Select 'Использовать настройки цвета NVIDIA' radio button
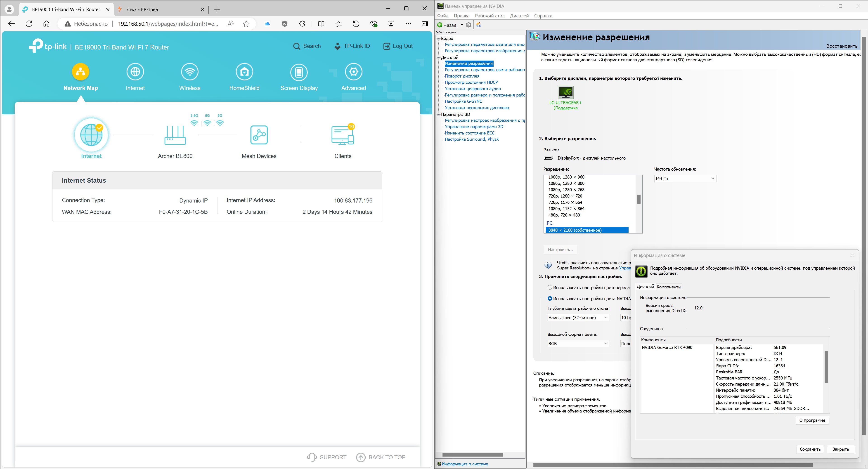This screenshot has height=469, width=868. pyautogui.click(x=550, y=299)
